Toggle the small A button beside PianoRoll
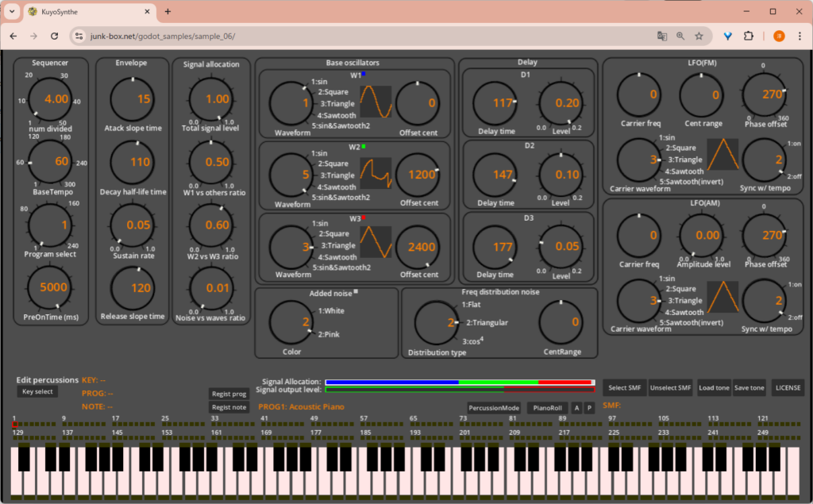 pos(576,408)
